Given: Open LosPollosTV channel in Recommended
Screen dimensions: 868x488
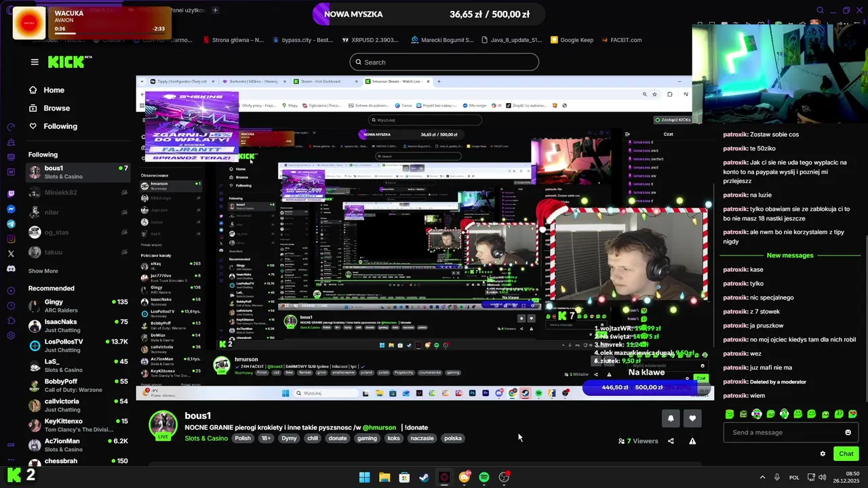Looking at the screenshot, I should click(x=78, y=346).
